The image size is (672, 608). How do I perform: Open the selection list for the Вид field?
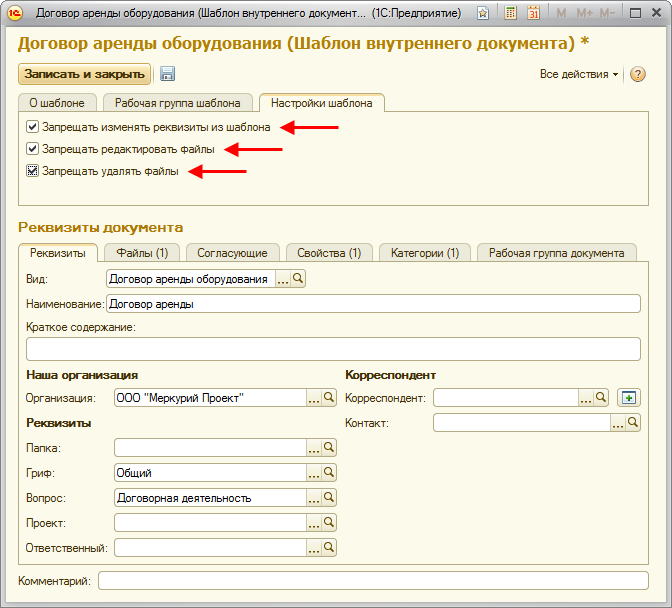pyautogui.click(x=283, y=280)
